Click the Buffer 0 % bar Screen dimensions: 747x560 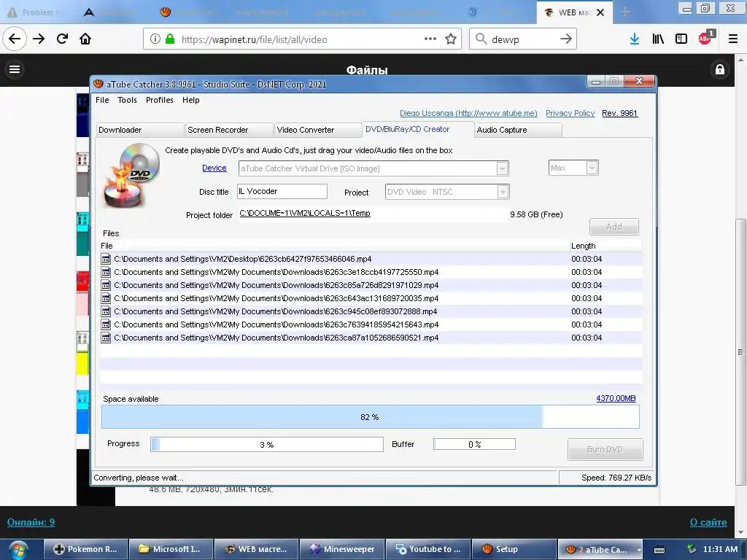click(474, 444)
